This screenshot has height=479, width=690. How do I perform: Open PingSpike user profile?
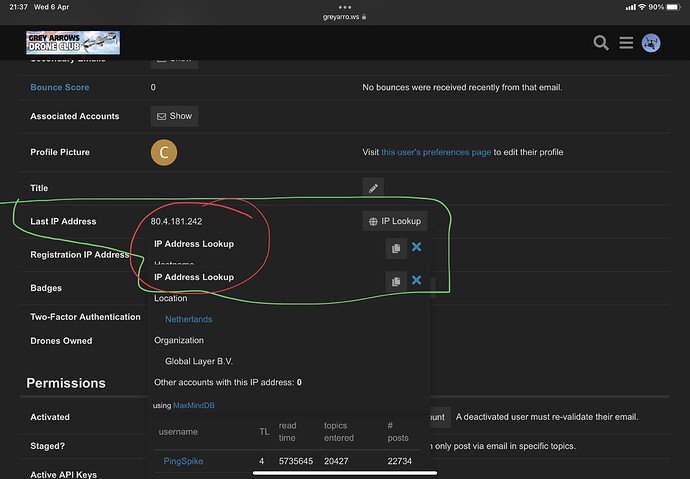(x=184, y=461)
